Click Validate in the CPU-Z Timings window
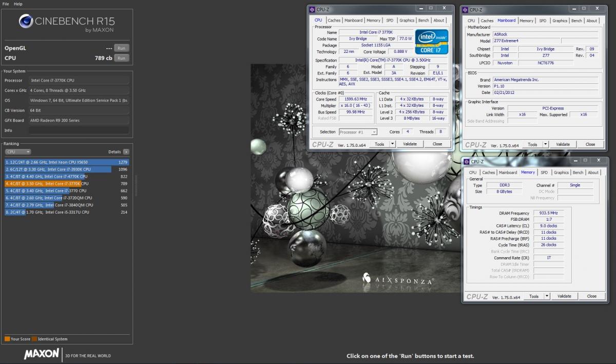616x364 pixels. 565,296
